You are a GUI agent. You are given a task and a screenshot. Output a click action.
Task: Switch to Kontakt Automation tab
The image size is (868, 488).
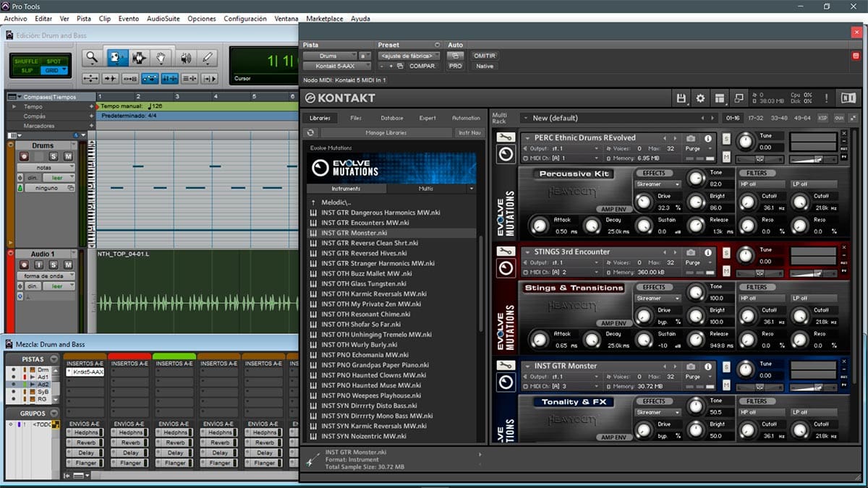466,118
